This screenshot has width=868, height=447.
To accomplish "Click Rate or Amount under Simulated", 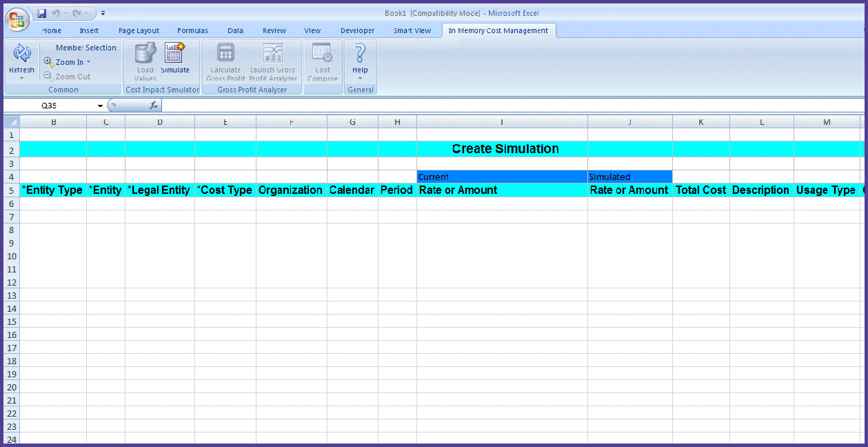I will [x=630, y=190].
